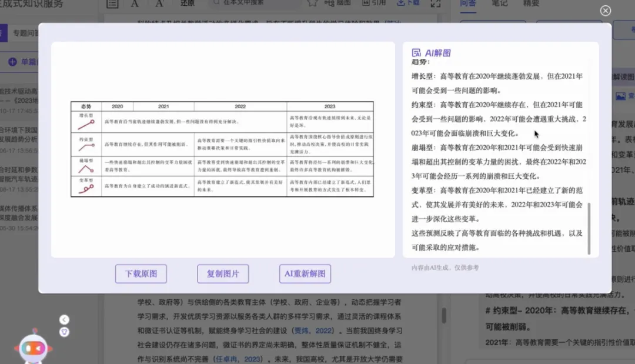Click the fullscreen expand icon in toolbar
The height and width of the screenshot is (364, 635).
tap(435, 4)
